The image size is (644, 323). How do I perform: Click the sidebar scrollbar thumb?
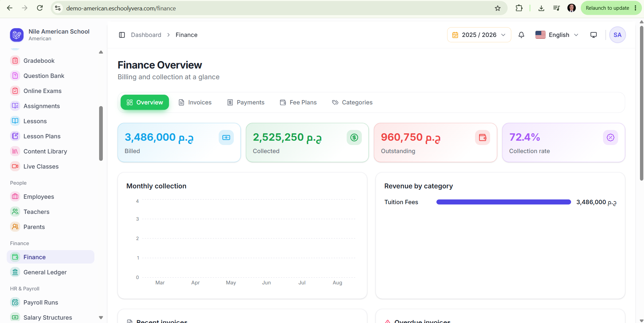101,133
